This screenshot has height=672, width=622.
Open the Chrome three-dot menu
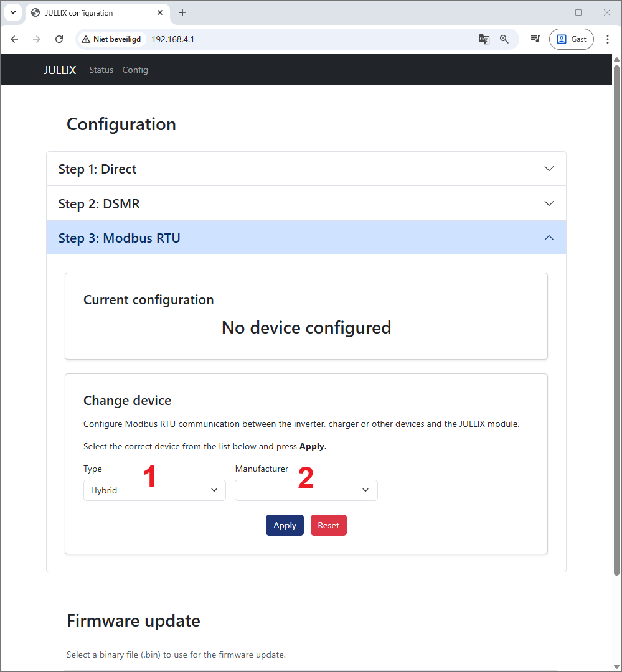[x=608, y=39]
